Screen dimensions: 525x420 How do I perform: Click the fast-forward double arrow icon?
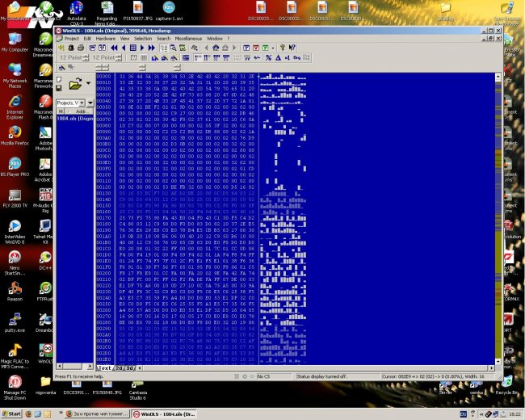[x=152, y=48]
